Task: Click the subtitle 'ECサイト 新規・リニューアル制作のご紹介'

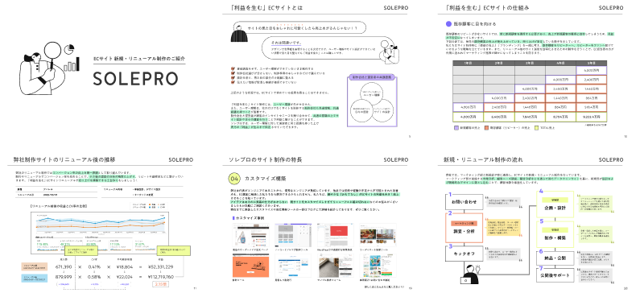Action: tap(138, 59)
